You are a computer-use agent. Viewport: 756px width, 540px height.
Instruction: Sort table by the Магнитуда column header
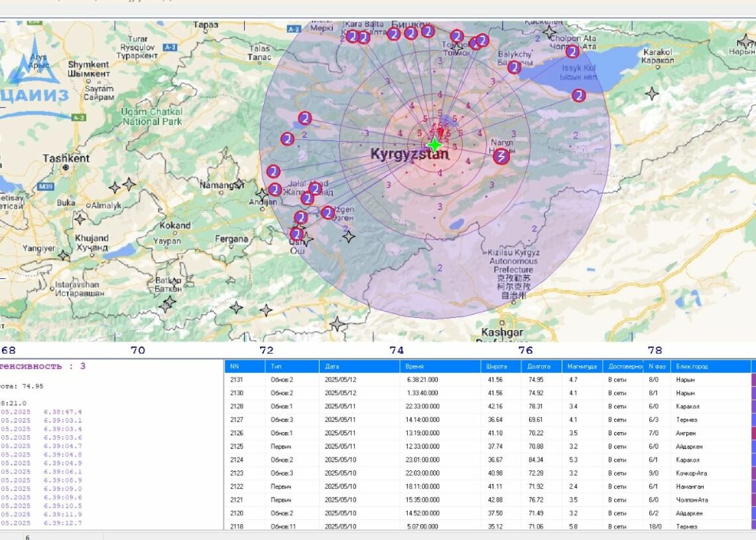point(581,366)
